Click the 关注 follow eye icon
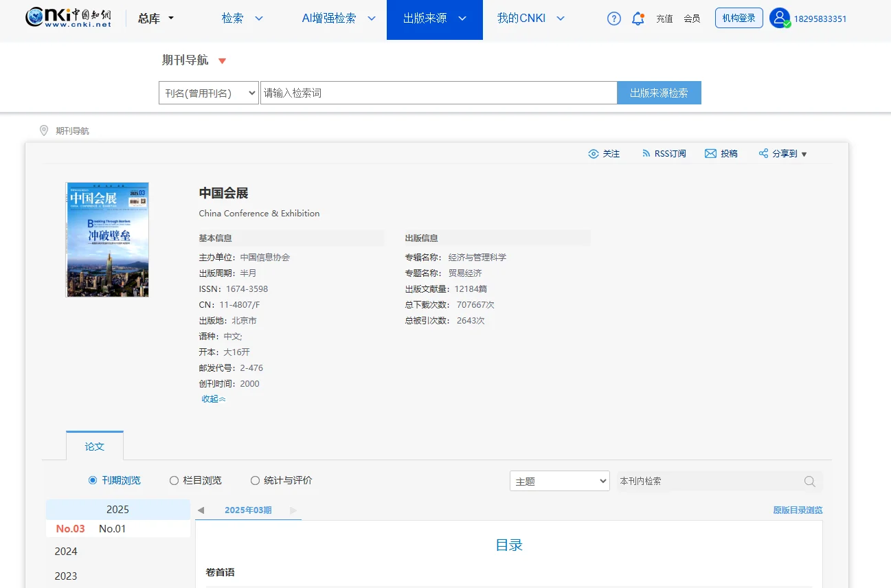 [594, 154]
